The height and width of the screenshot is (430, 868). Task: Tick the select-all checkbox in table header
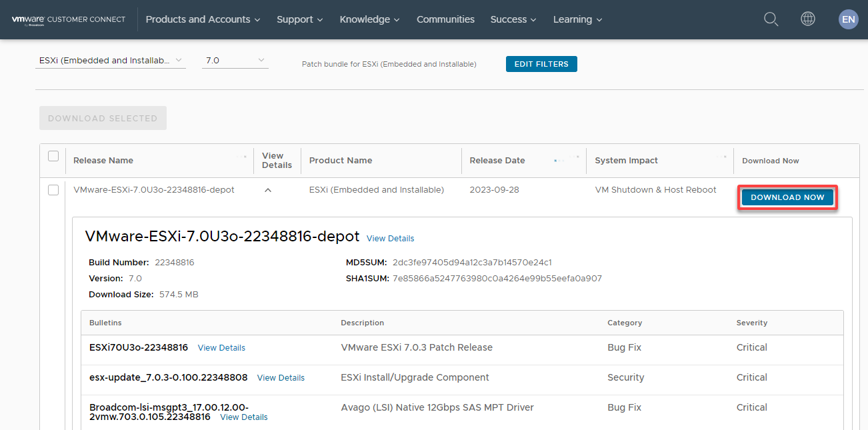(53, 156)
